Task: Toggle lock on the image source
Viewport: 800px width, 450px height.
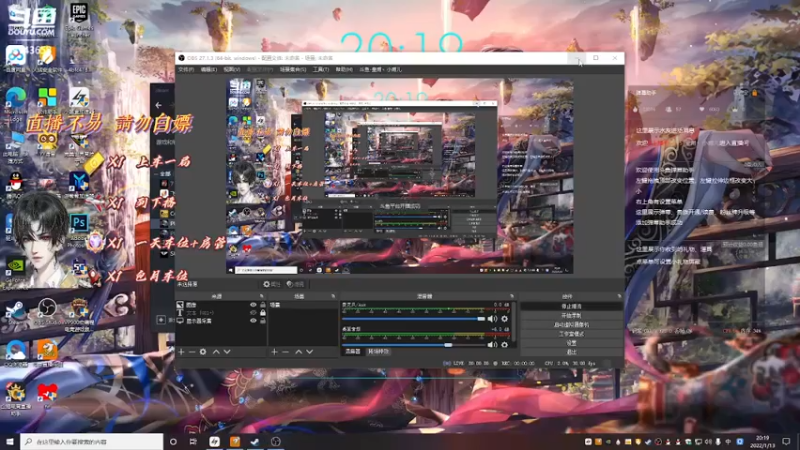Action: pyautogui.click(x=263, y=305)
